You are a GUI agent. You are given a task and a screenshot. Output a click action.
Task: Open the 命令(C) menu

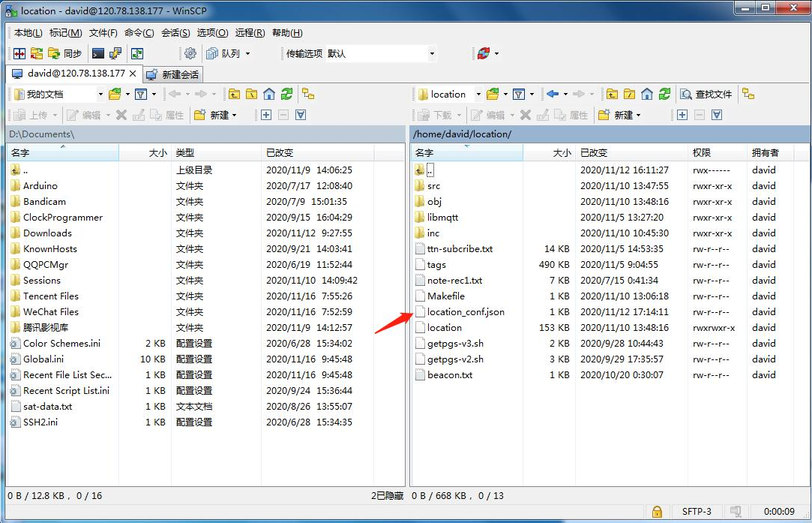[x=139, y=33]
